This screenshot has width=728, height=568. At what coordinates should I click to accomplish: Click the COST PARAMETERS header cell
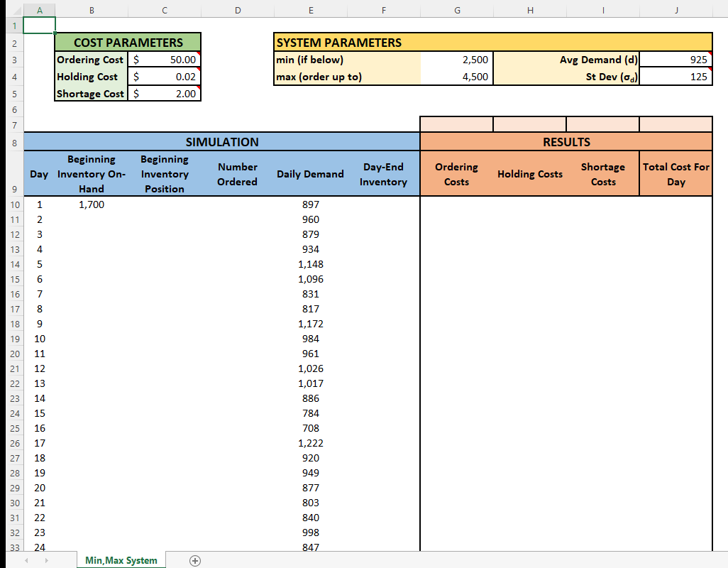(x=128, y=43)
